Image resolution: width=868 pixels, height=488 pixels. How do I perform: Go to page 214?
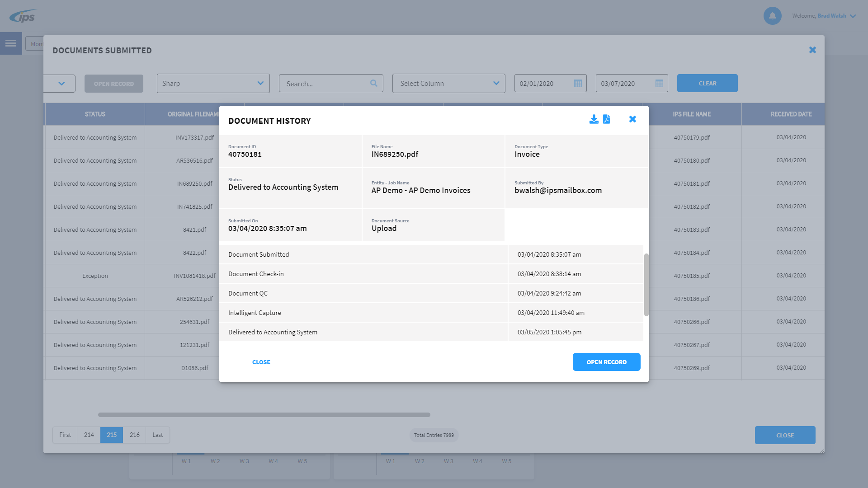89,435
